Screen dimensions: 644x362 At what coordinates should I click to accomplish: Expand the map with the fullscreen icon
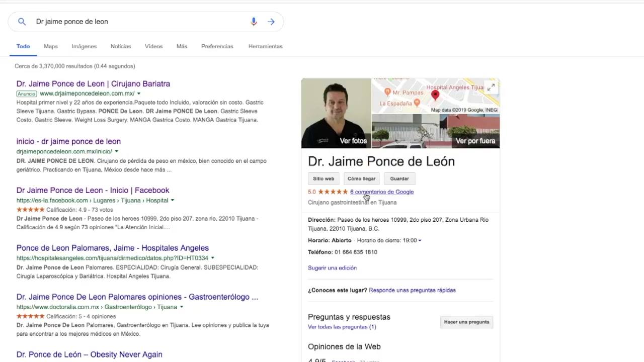[x=491, y=87]
